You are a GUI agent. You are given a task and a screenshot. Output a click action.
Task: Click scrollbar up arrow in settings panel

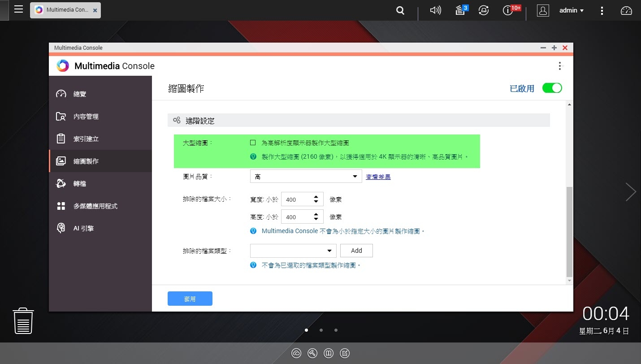click(x=570, y=105)
